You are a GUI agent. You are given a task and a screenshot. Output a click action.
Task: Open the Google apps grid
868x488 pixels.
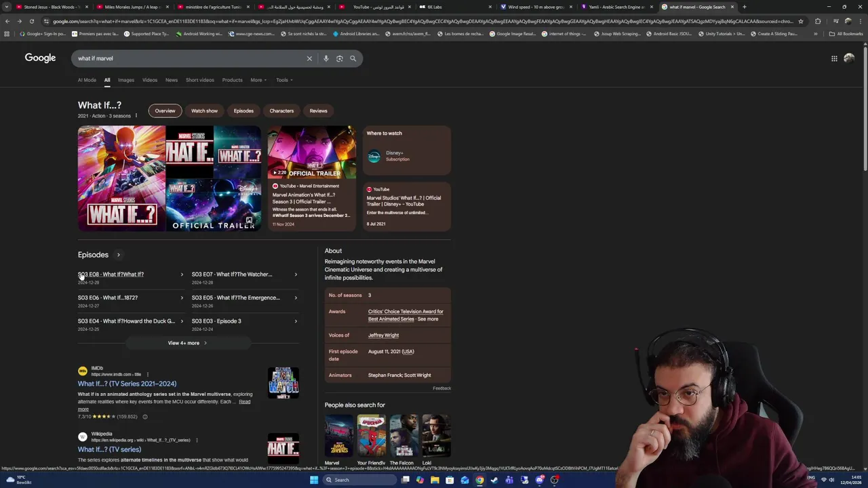(x=834, y=58)
